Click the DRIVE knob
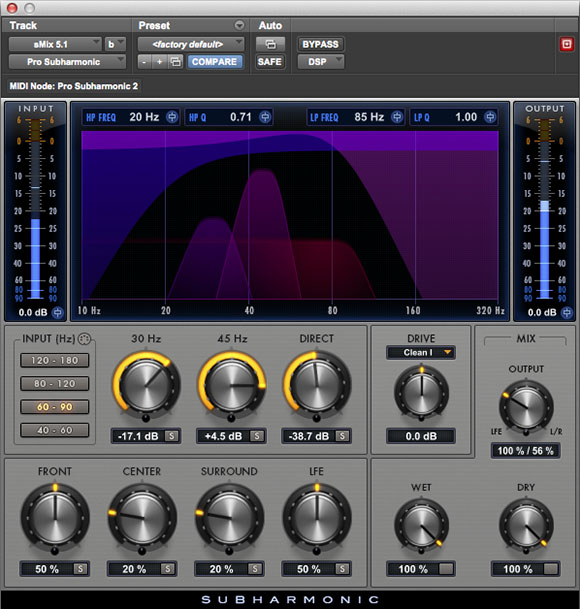This screenshot has height=609, width=580. pos(422,393)
